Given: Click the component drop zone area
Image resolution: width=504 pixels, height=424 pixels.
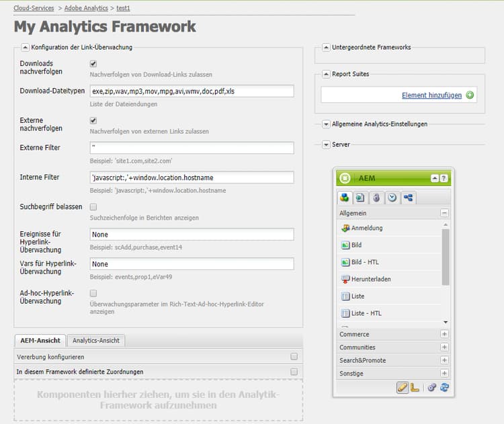Looking at the screenshot, I should [158, 400].
